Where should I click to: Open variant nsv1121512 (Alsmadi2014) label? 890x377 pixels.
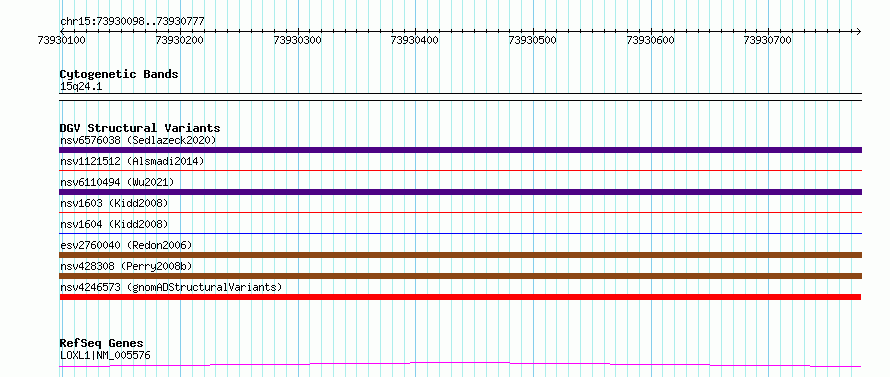(132, 161)
